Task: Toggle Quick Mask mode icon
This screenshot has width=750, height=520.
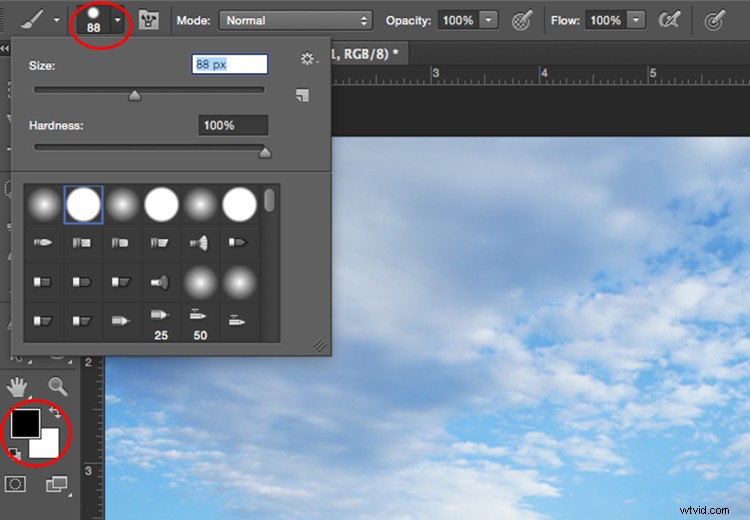Action: (x=15, y=484)
